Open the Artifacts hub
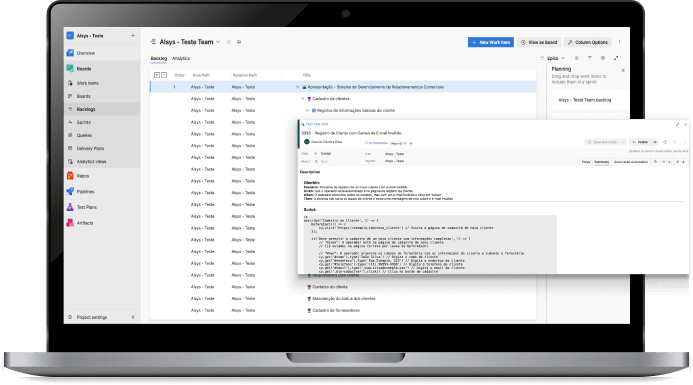693x385 pixels. (84, 223)
